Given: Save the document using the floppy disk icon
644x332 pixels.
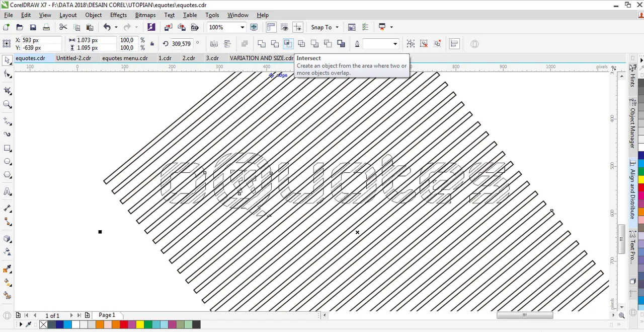Looking at the screenshot, I should (x=33, y=27).
